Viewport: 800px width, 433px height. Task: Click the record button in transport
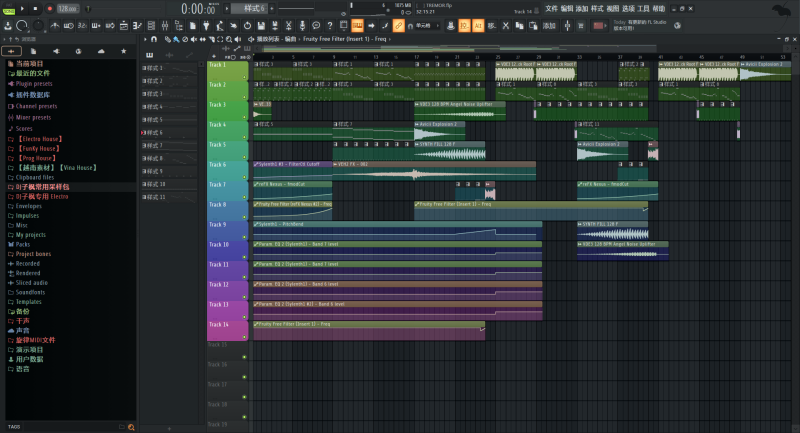48,9
